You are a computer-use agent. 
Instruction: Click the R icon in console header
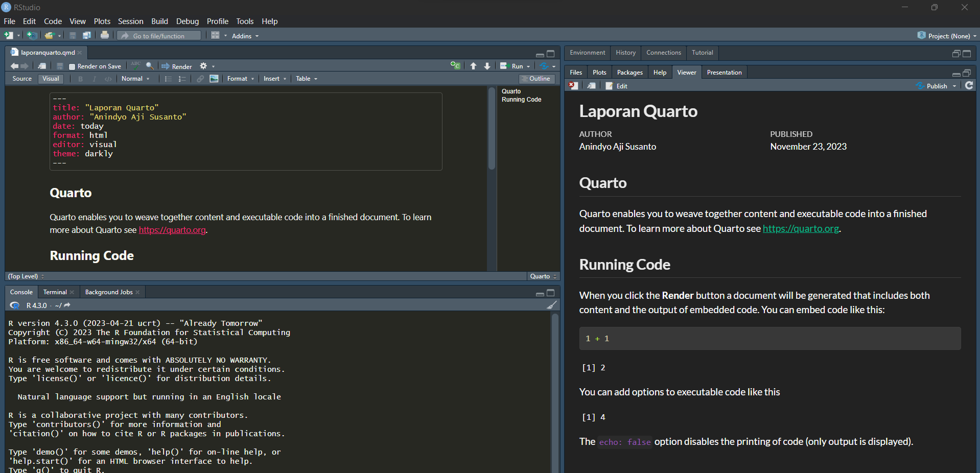pos(15,305)
